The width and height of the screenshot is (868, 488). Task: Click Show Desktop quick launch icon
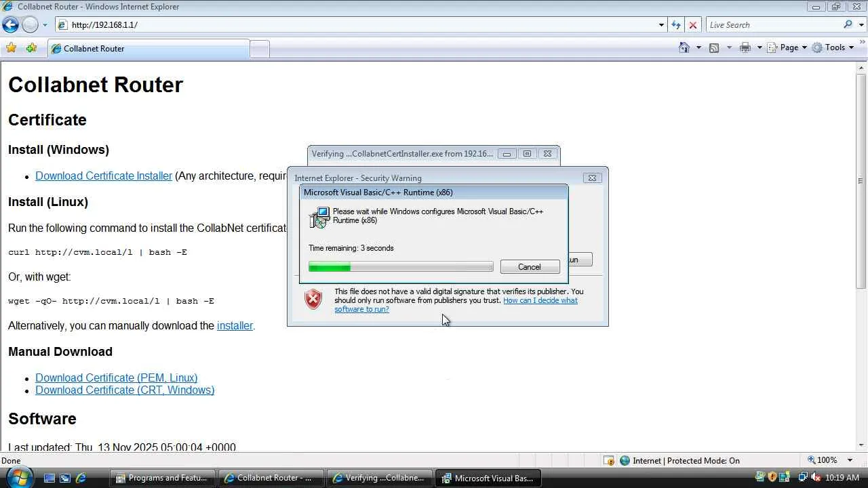pyautogui.click(x=49, y=478)
